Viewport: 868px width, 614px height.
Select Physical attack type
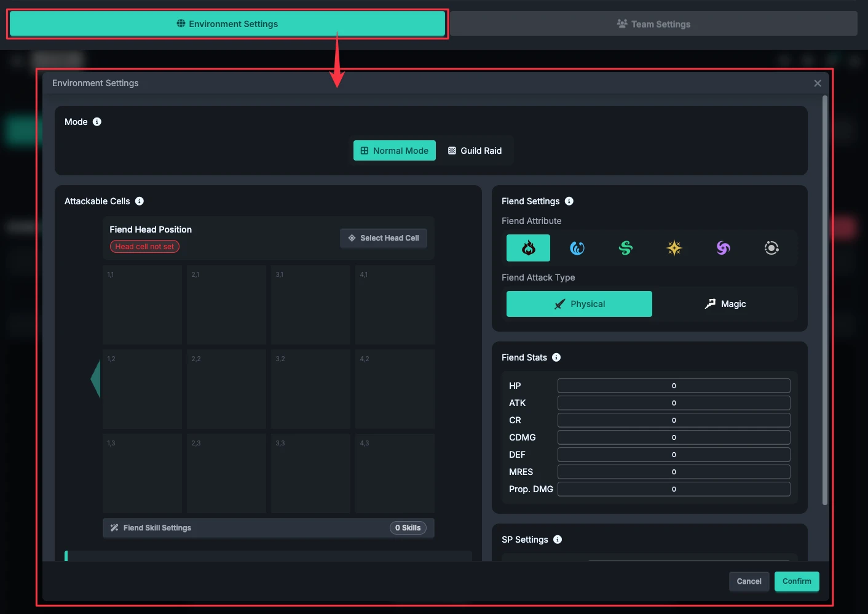579,304
